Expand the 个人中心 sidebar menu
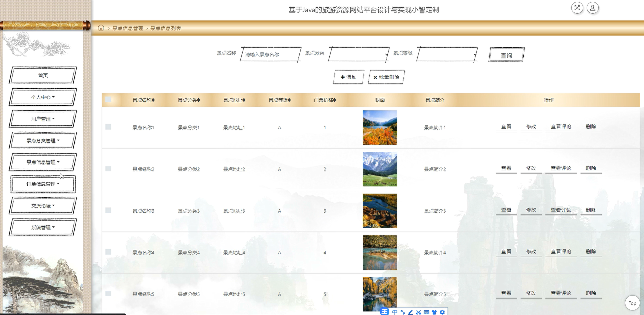Screen dimensions: 644x315 [43, 97]
